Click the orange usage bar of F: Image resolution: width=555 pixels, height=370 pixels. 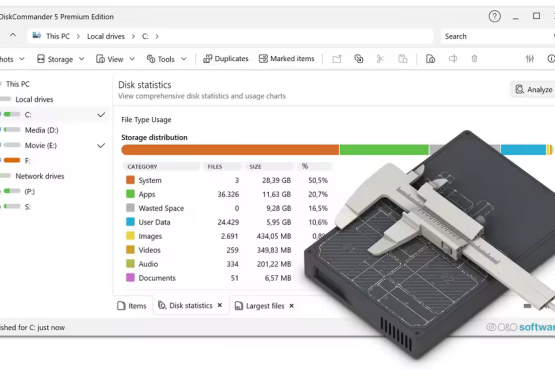(12, 160)
